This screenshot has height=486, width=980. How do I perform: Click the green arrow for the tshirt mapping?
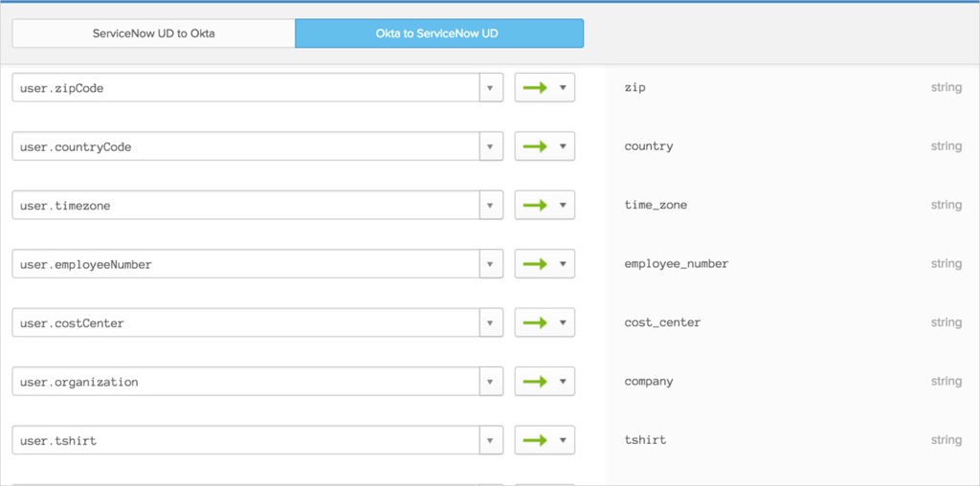point(536,440)
